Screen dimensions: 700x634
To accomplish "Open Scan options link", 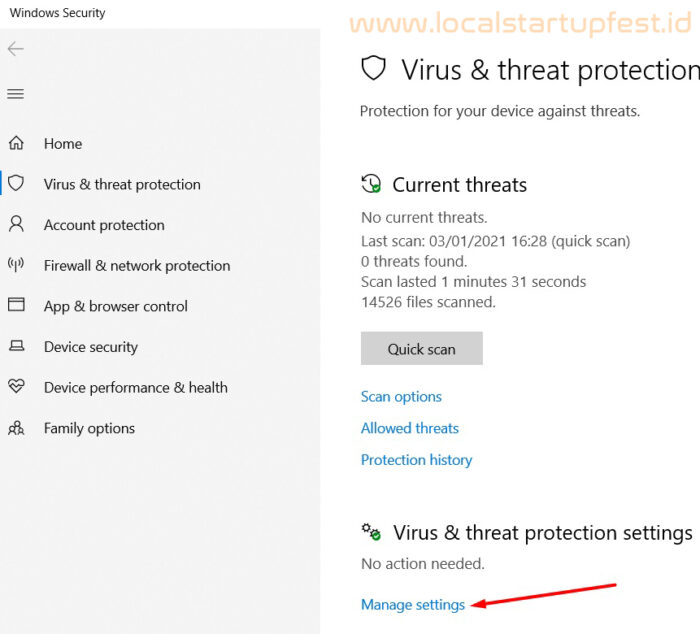I will (x=401, y=397).
